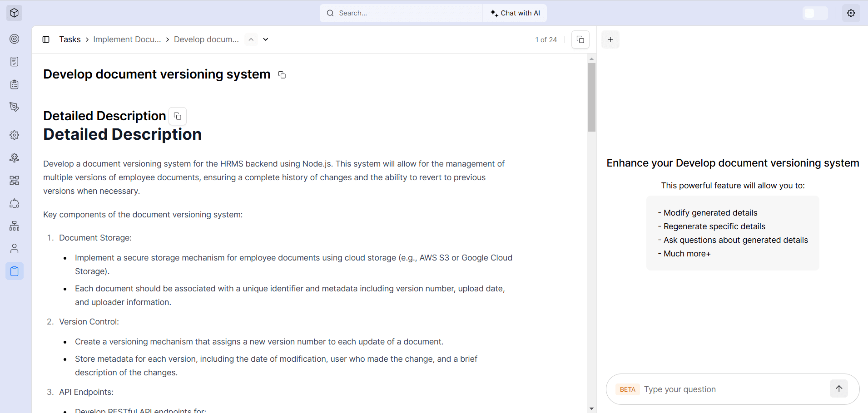This screenshot has width=868, height=413.
Task: Open the clipboard list sidebar icon
Action: [15, 84]
